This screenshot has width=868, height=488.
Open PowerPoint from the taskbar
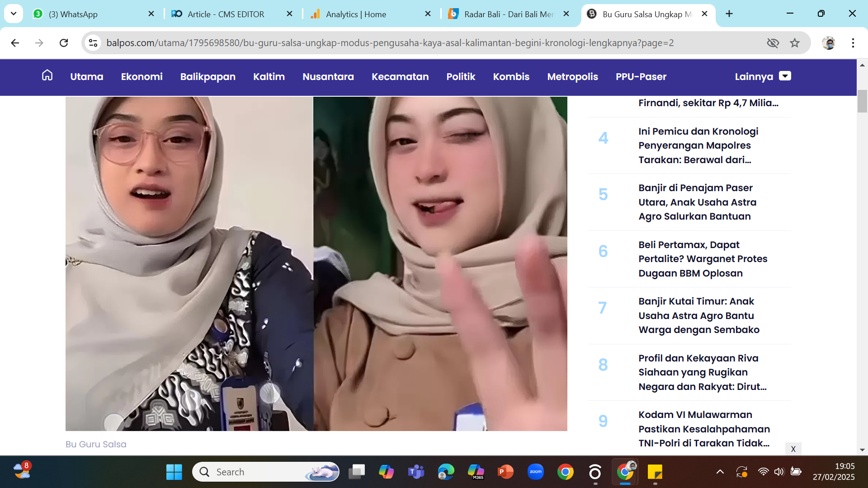click(506, 471)
